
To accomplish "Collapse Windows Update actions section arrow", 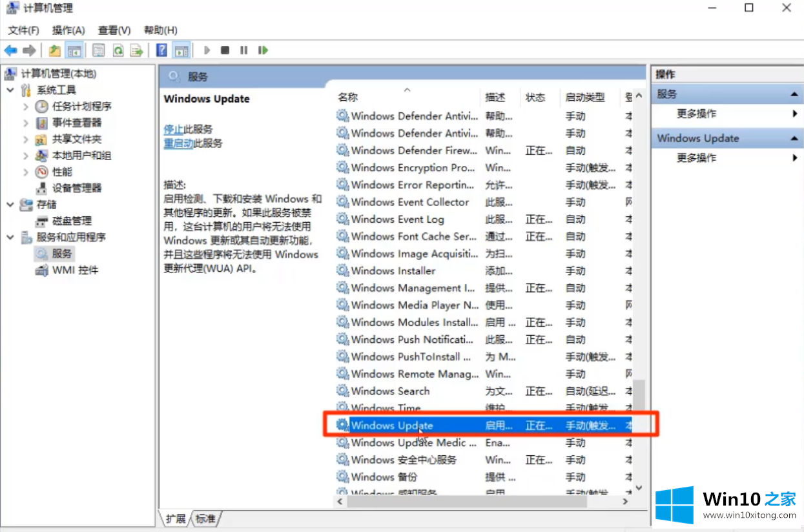I will (794, 139).
